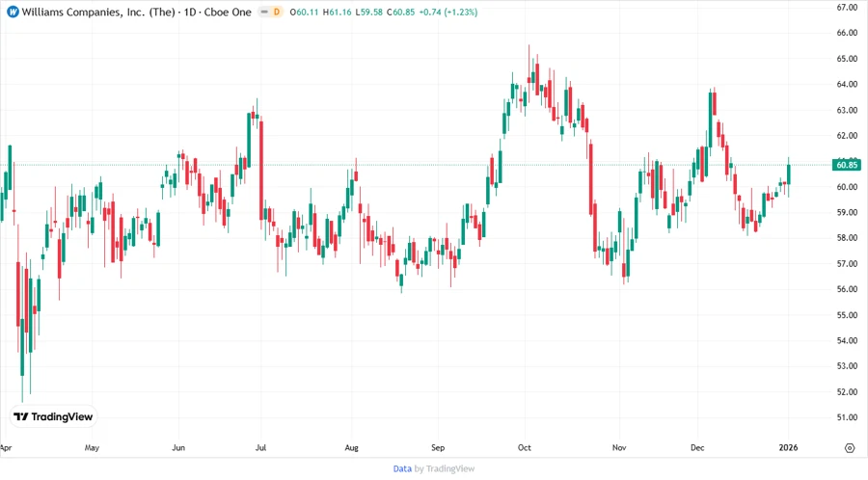This screenshot has width=868, height=480.
Task: Click the Sep label on time axis
Action: (x=438, y=448)
